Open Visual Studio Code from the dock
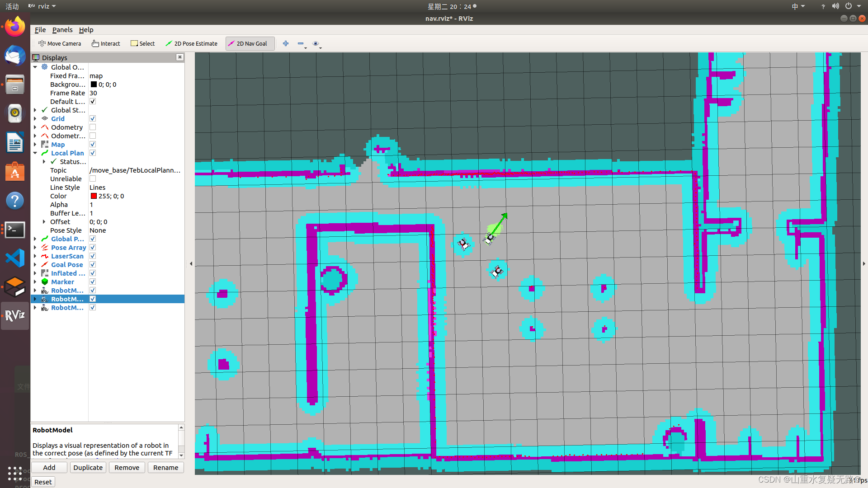868x488 pixels. click(x=15, y=258)
